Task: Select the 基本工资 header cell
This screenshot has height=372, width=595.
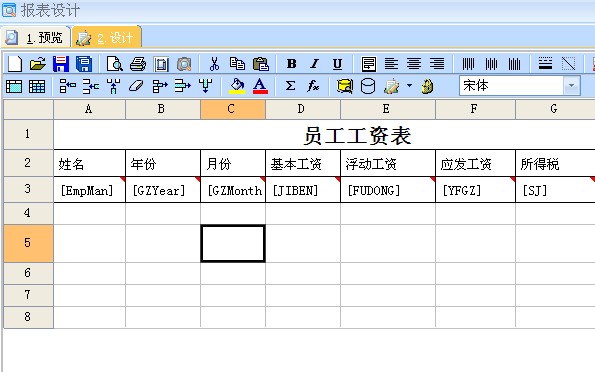Action: click(303, 163)
